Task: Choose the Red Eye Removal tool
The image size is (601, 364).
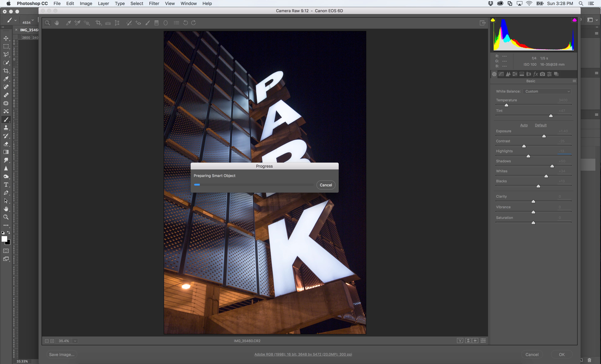Action: coord(138,23)
